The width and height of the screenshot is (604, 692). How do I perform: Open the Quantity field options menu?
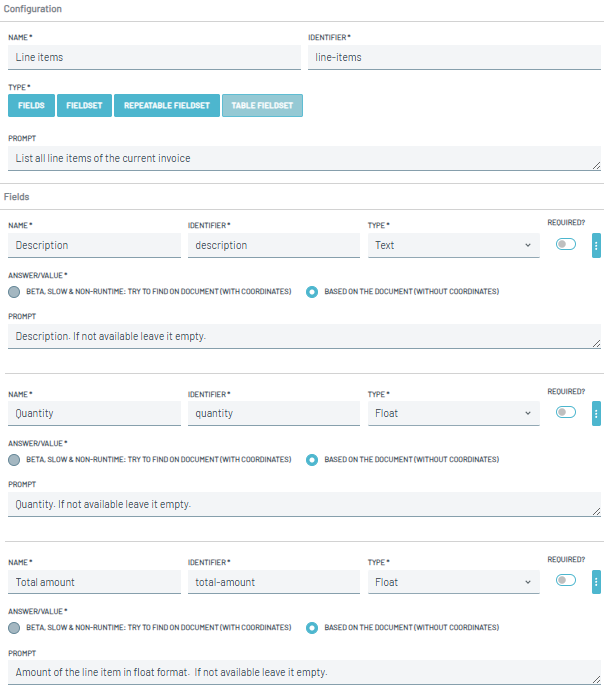(596, 413)
